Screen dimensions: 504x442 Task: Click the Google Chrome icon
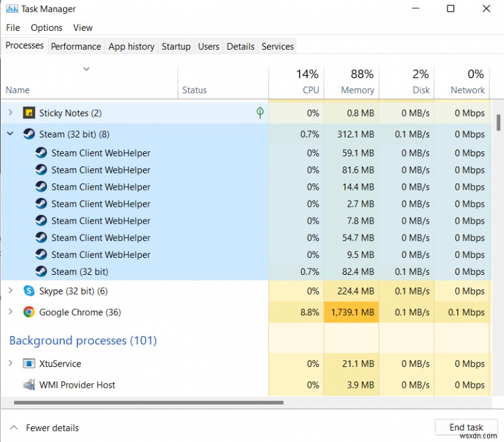pyautogui.click(x=28, y=312)
